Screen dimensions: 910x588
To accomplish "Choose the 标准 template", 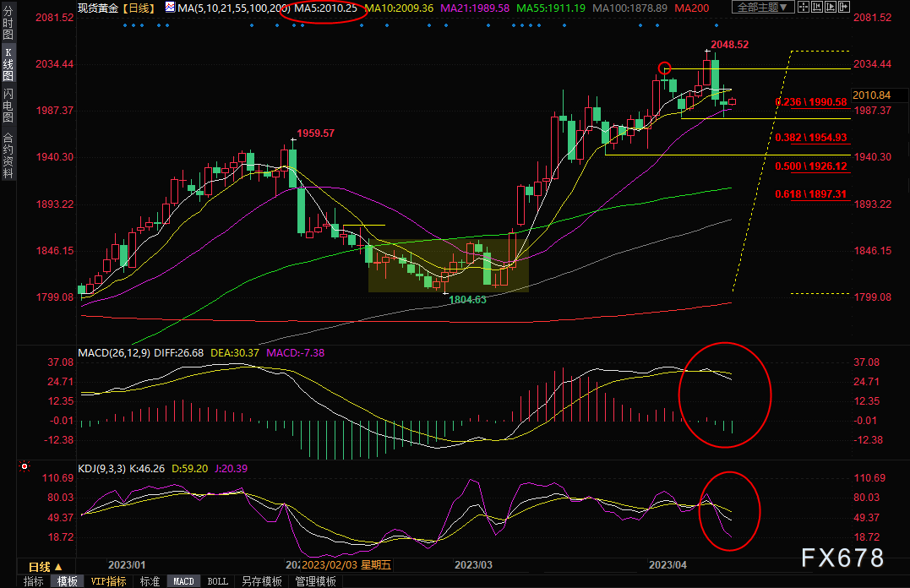I will click(150, 581).
